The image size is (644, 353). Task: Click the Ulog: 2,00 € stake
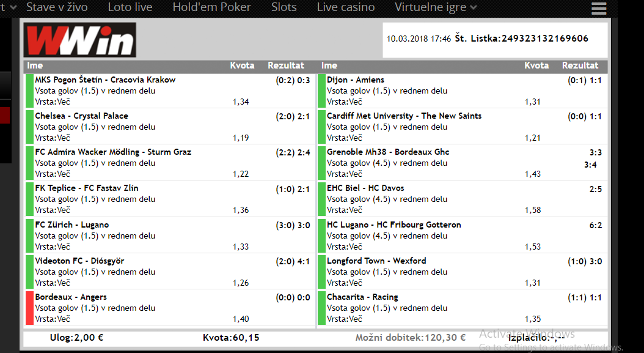[x=77, y=338]
